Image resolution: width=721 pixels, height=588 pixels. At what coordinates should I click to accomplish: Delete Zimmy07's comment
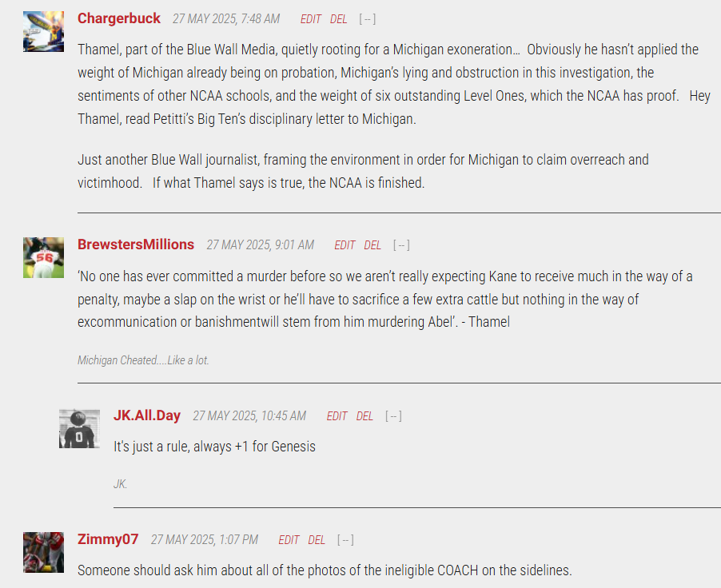click(317, 540)
